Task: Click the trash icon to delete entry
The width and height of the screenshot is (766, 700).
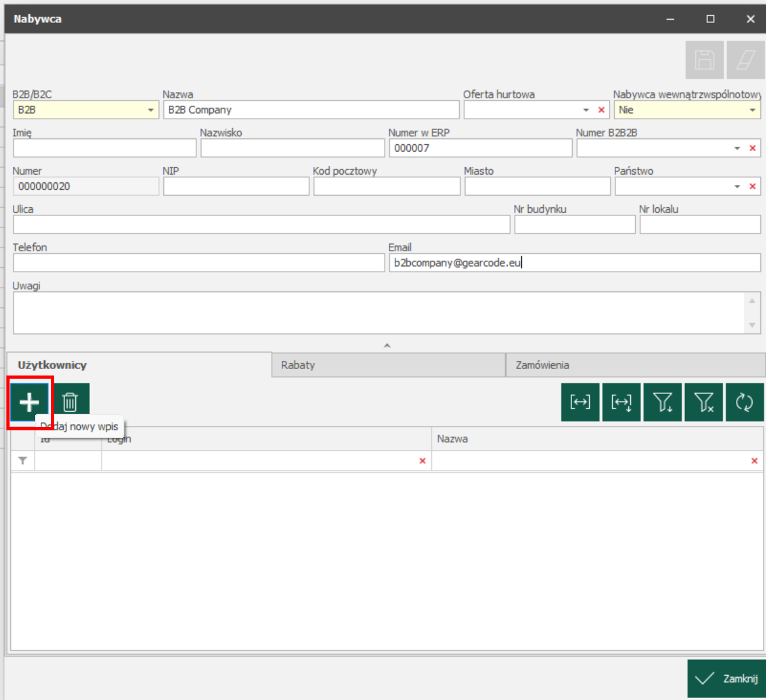Action: [x=70, y=402]
